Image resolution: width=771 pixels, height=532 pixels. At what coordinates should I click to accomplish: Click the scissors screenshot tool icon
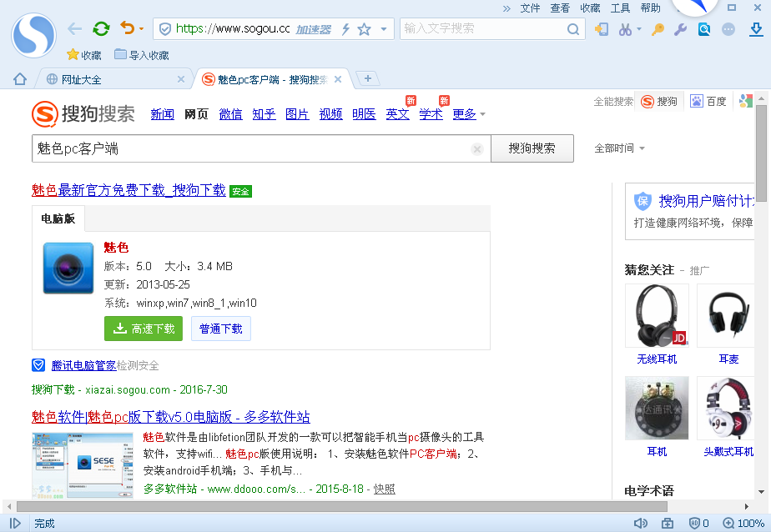[625, 29]
